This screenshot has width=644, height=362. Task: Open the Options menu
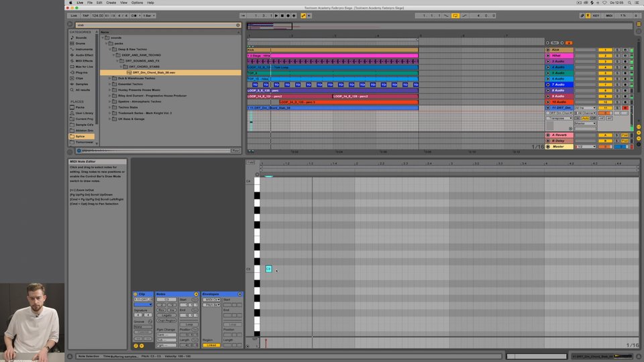coord(137,3)
